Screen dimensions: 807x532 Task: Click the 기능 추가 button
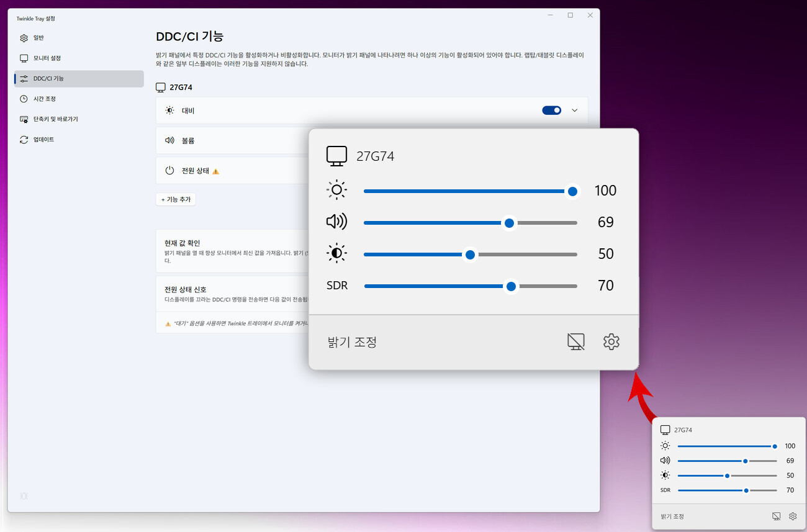pyautogui.click(x=176, y=199)
